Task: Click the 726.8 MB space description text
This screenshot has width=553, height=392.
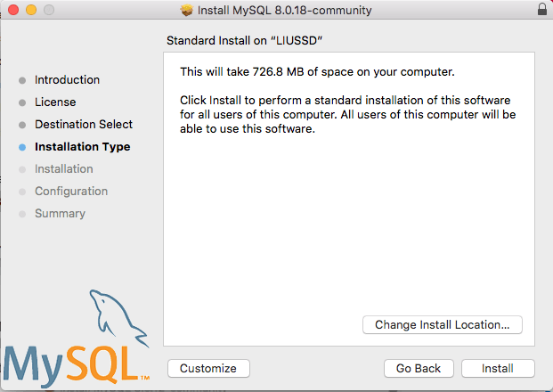Action: coord(317,71)
